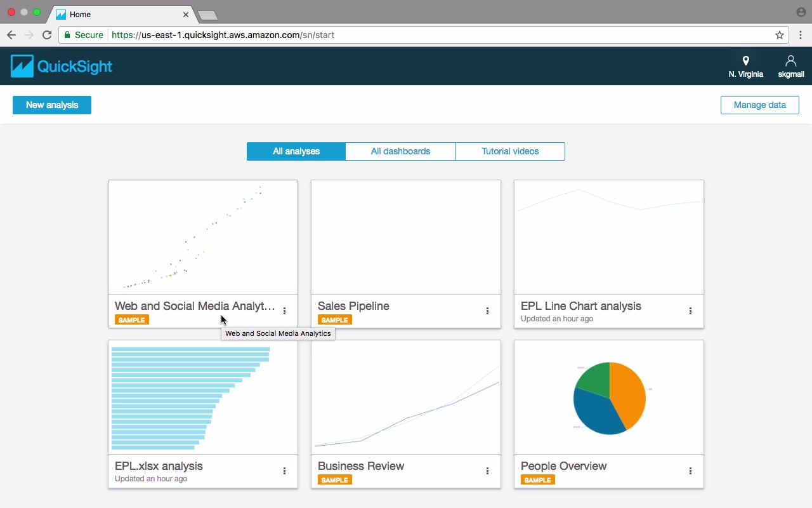Open options menu for Sales Pipeline

pos(487,311)
